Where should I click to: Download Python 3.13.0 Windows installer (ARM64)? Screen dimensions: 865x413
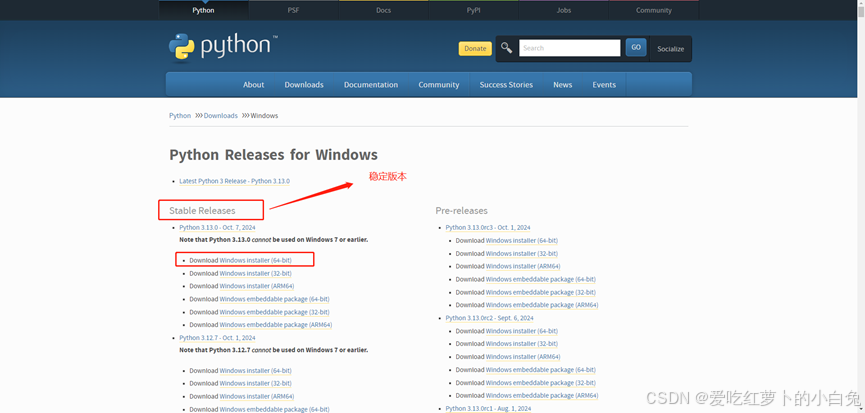257,286
